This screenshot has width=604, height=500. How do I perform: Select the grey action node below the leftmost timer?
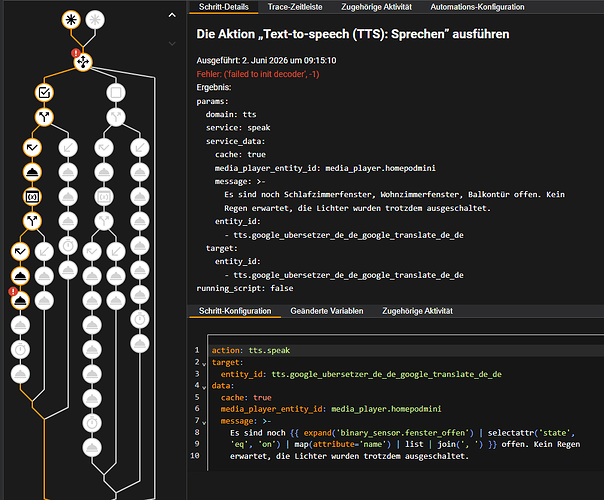tap(20, 374)
